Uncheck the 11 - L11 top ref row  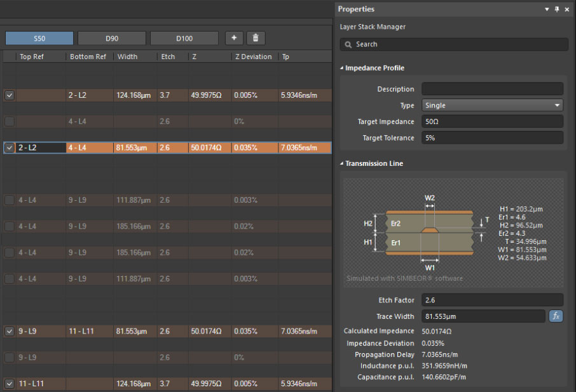(10, 384)
